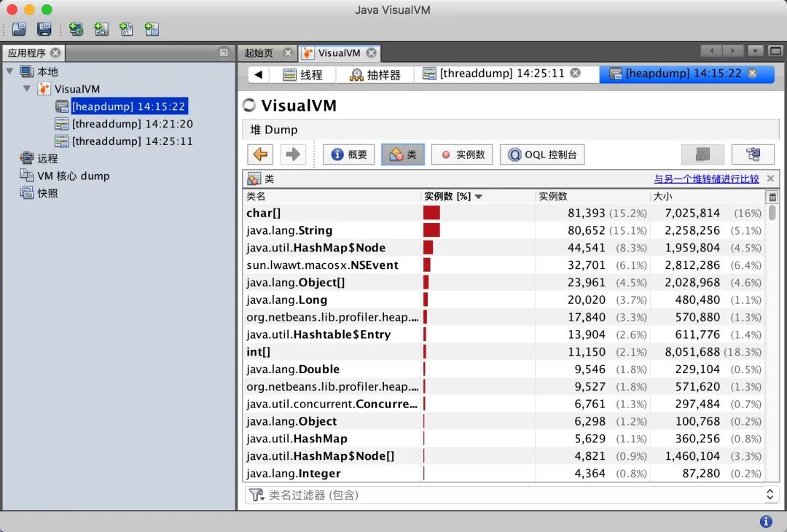Viewport: 787px width, 532px height.
Task: Open the document list dropdown
Action: pos(755,51)
